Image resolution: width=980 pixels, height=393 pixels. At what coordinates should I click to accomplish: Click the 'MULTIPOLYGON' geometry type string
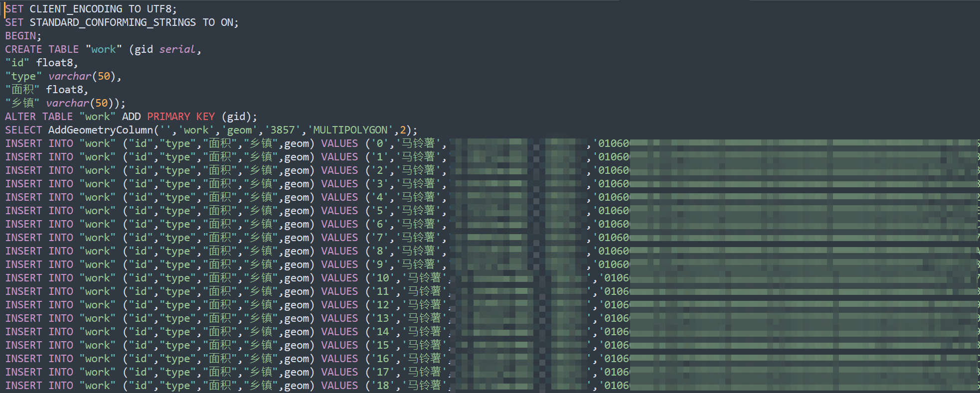(x=350, y=130)
